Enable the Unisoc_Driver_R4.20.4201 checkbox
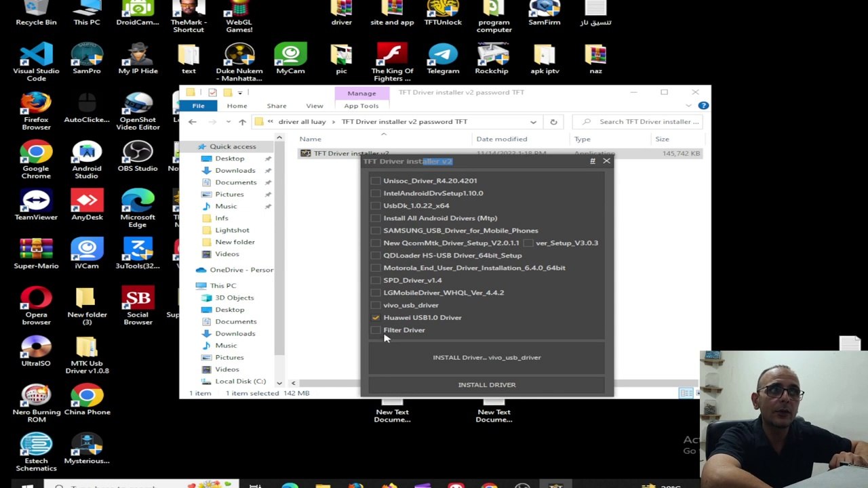 [376, 181]
